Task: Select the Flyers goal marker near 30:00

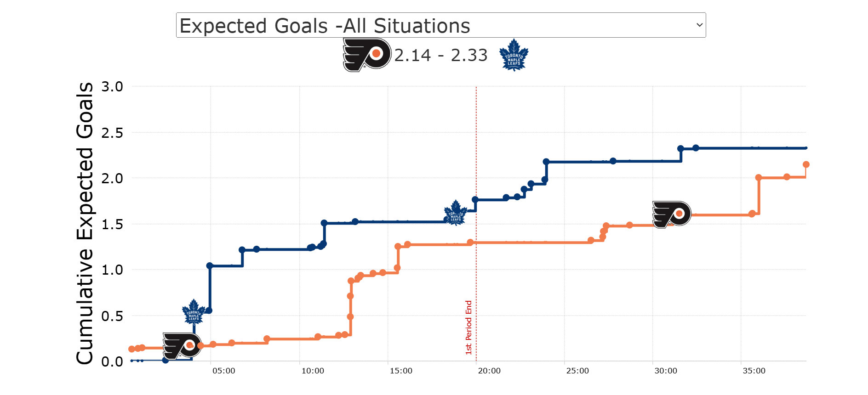Action: [672, 214]
